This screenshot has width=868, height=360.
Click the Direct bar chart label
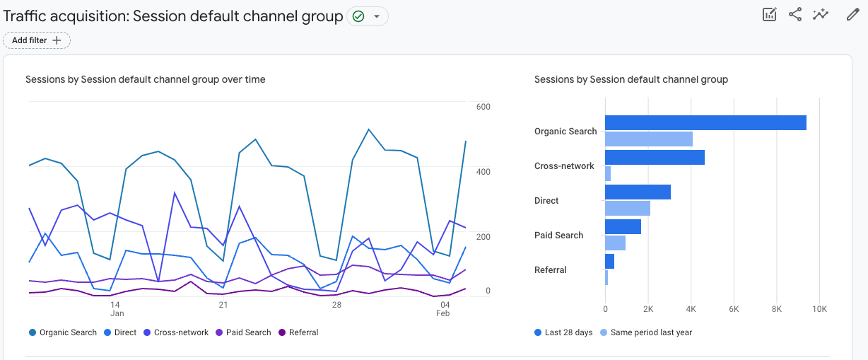pos(546,201)
